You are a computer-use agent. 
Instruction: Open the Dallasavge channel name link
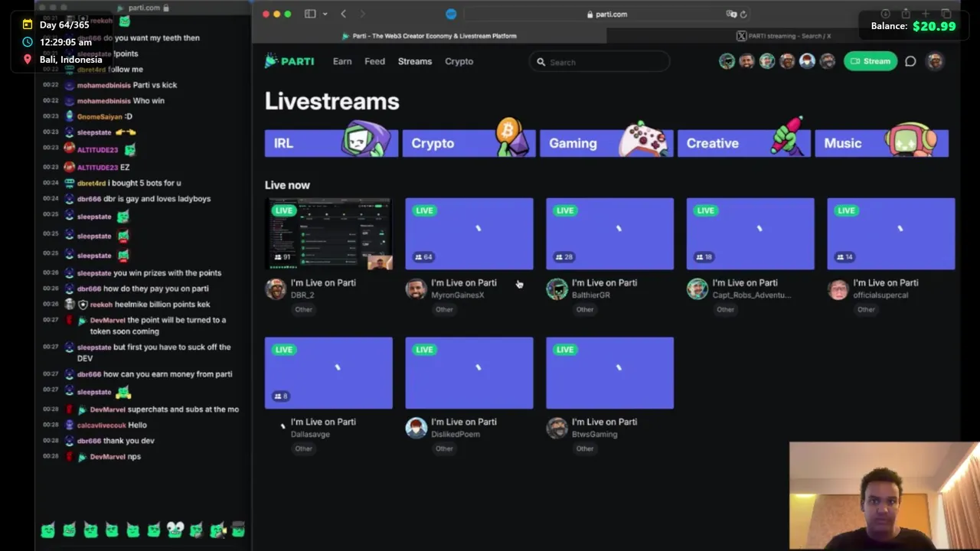(x=310, y=435)
